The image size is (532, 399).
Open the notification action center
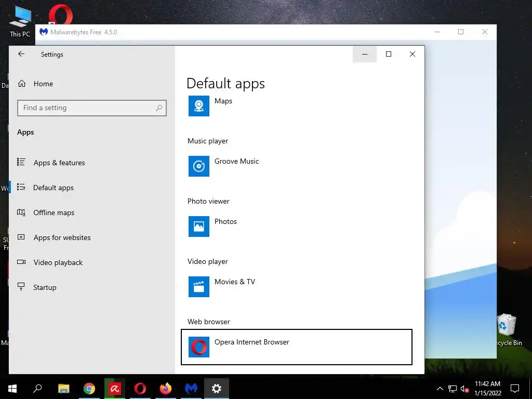[x=515, y=389]
